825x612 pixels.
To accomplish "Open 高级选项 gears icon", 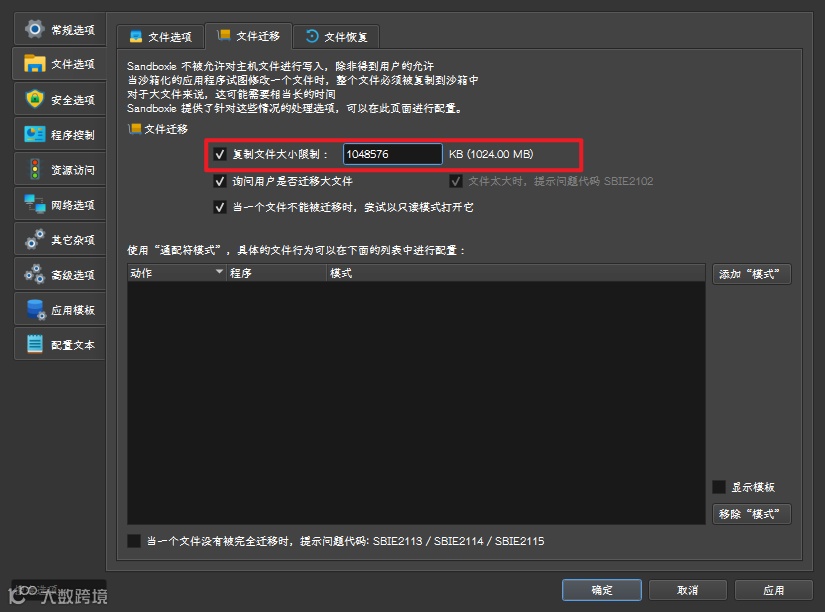I will point(35,274).
